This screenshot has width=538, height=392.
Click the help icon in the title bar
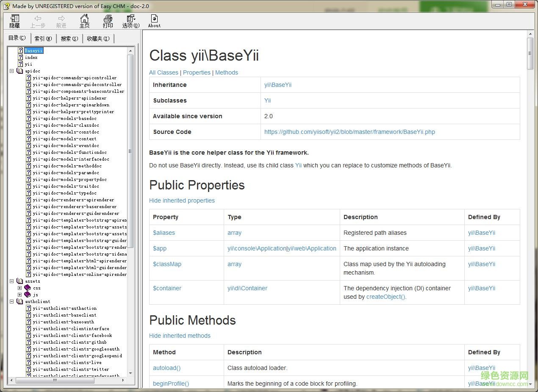(x=6, y=6)
